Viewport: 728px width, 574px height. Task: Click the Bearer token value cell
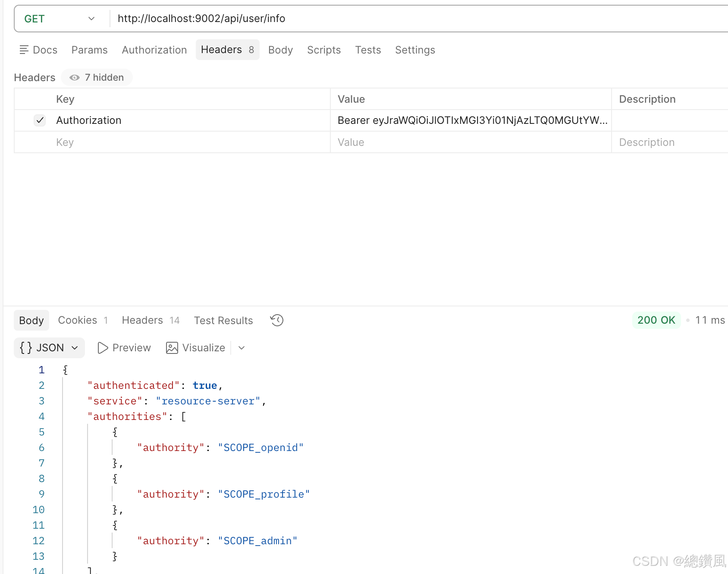coord(471,120)
